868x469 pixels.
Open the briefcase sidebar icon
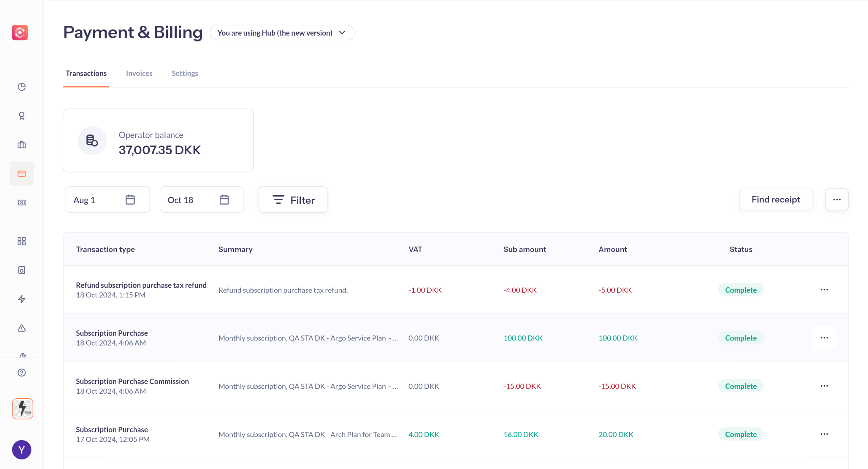(x=22, y=145)
